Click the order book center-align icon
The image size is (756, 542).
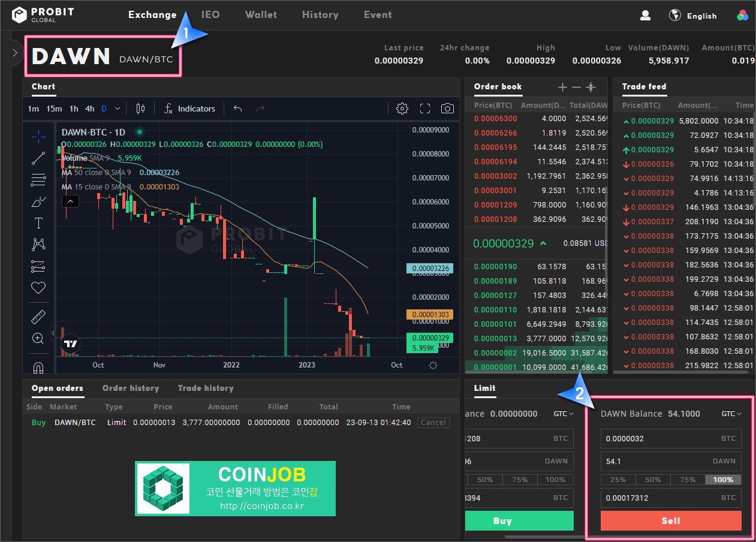(x=591, y=87)
